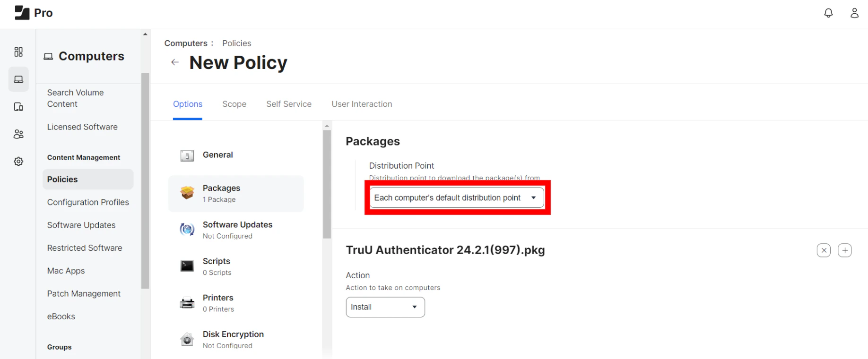
Task: Open Restricted Software in sidebar
Action: [85, 248]
